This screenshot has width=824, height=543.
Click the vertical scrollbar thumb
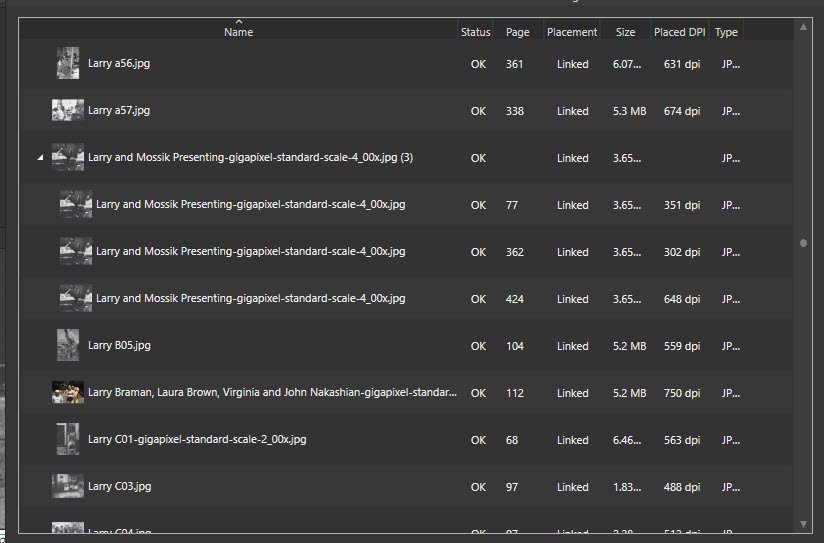[x=803, y=243]
